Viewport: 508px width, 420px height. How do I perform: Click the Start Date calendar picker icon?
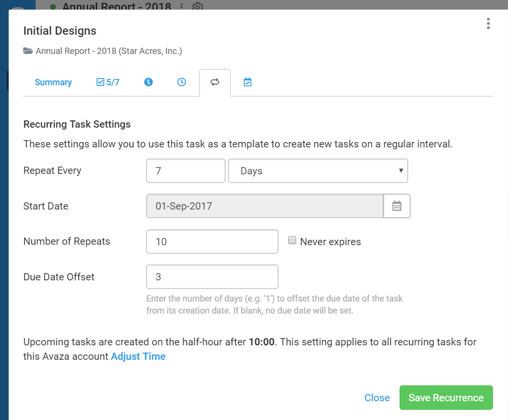pyautogui.click(x=397, y=206)
